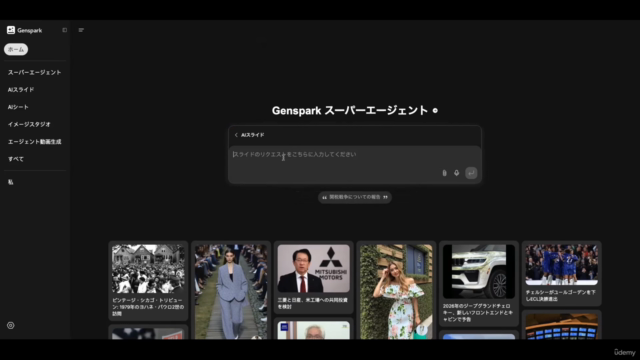Open the stadium screens card under Chelsea
Viewport: 640px width, 360px height.
pos(562,326)
